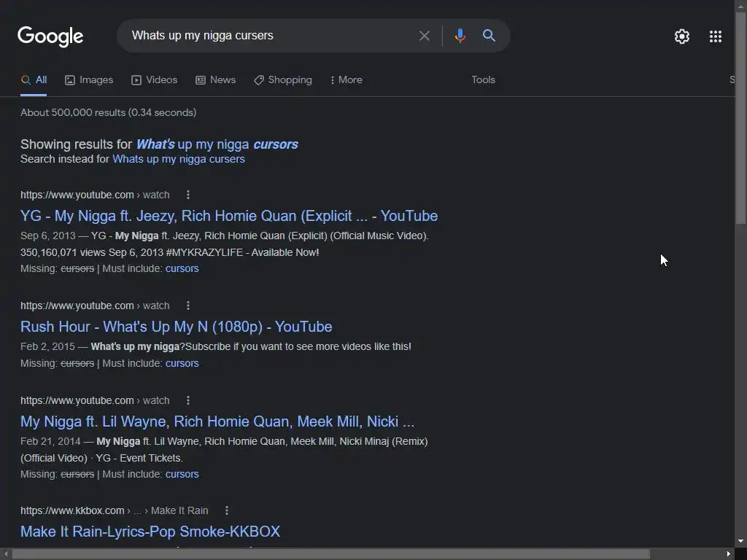Open options menu for KKBOX result
The height and width of the screenshot is (560, 747).
tap(227, 510)
